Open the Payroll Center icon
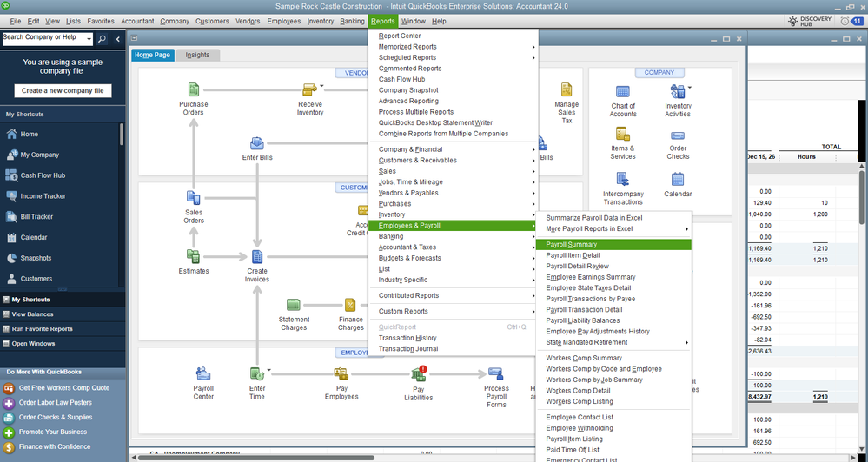Viewport: 868px width, 462px height. tap(203, 373)
